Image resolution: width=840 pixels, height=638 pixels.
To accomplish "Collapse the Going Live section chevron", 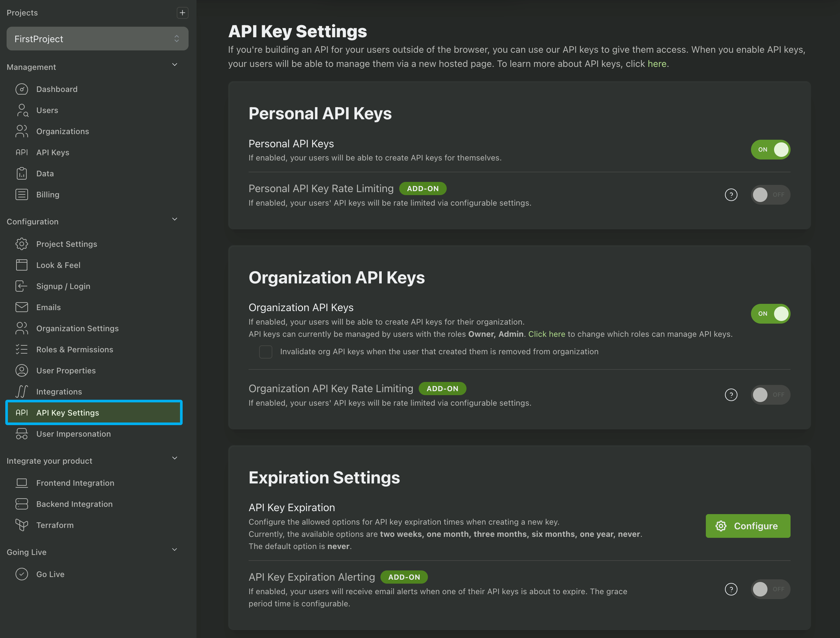I will [175, 550].
